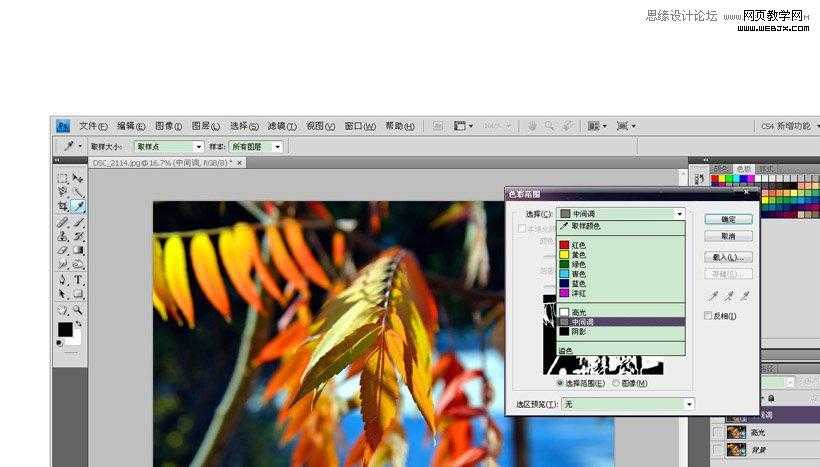This screenshot has height=467, width=820.
Task: Toggle the 反相 checkbox
Action: (708, 315)
